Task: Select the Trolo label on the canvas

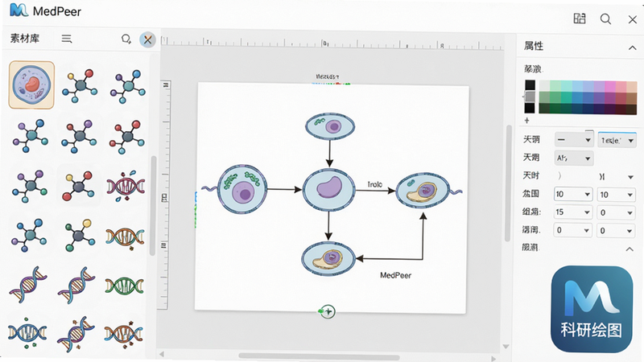Action: point(374,184)
